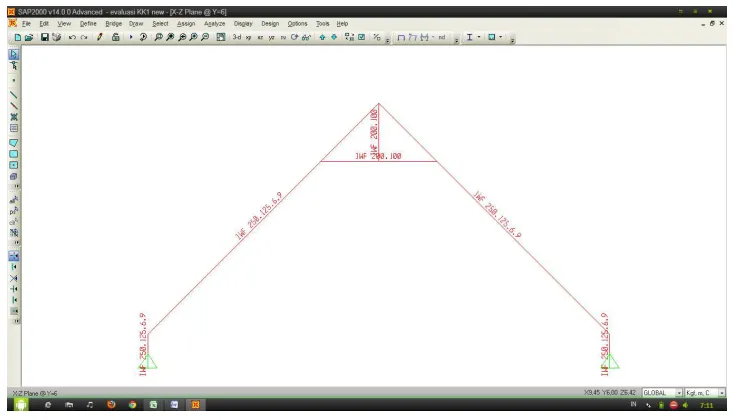Set 3-d view
This screenshot has height=420, width=734.
click(237, 37)
